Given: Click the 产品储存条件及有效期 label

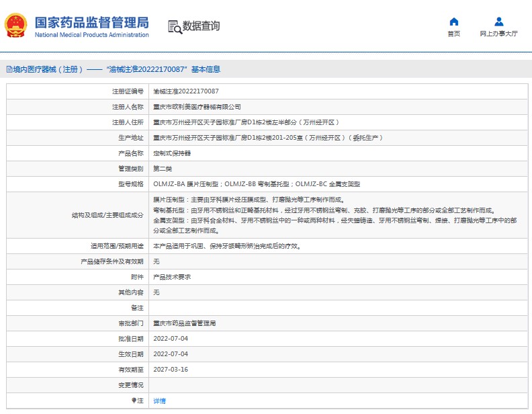Looking at the screenshot, I should (112, 261).
